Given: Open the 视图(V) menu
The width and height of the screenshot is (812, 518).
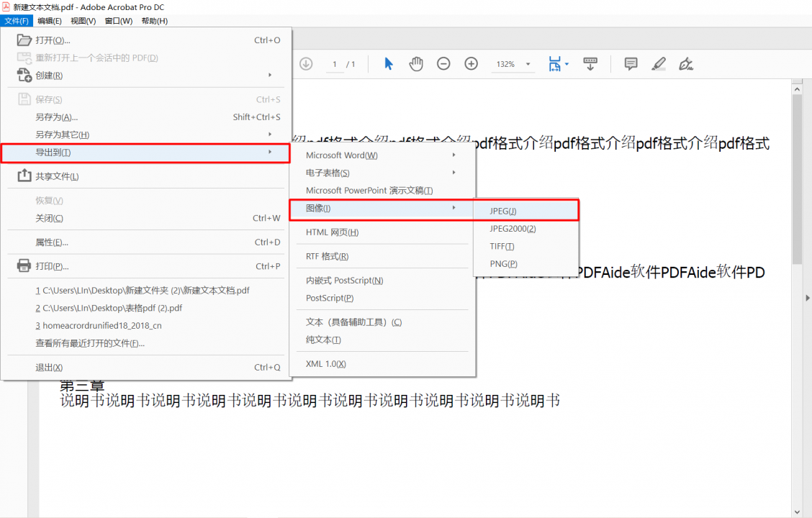Looking at the screenshot, I should [83, 21].
